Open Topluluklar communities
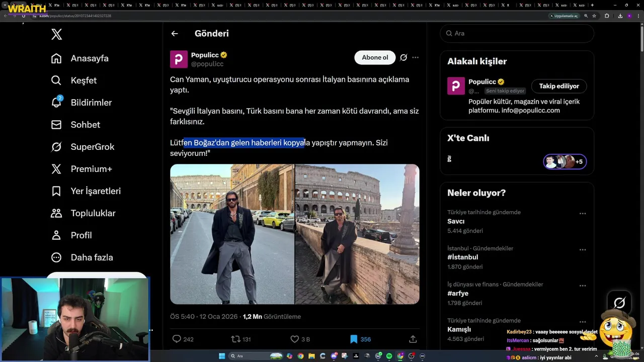Image resolution: width=644 pixels, height=362 pixels. (x=84, y=213)
